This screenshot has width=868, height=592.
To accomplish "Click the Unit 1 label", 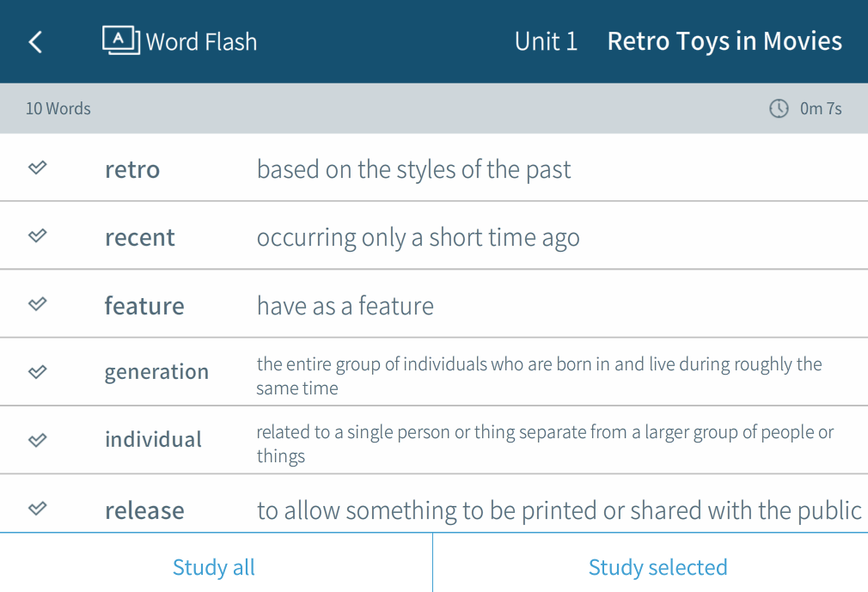I will pos(546,41).
